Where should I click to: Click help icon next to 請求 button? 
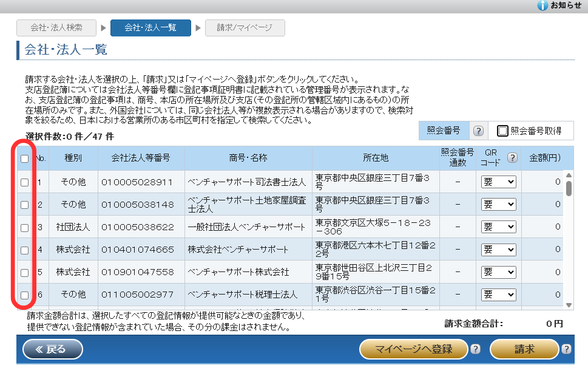pos(567,349)
